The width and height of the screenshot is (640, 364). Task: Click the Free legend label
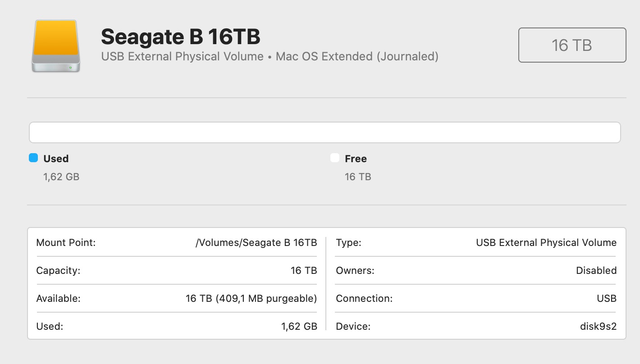pos(356,159)
